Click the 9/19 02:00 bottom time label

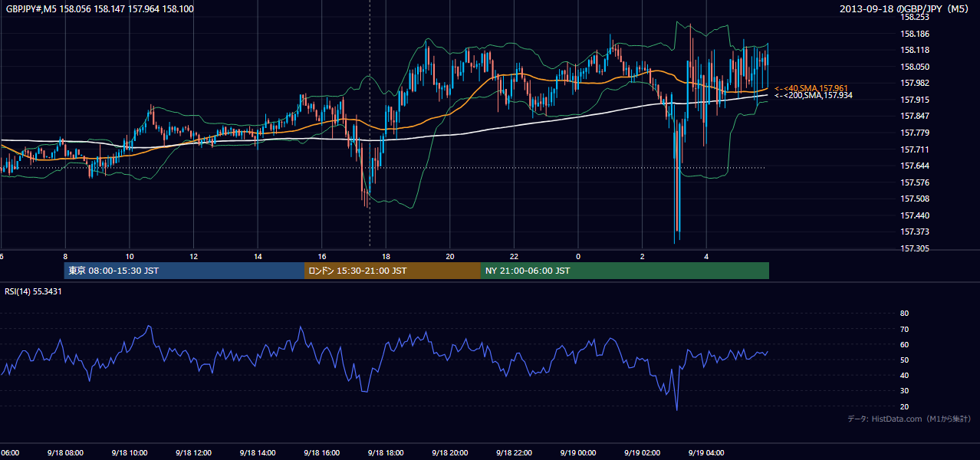[x=641, y=453]
